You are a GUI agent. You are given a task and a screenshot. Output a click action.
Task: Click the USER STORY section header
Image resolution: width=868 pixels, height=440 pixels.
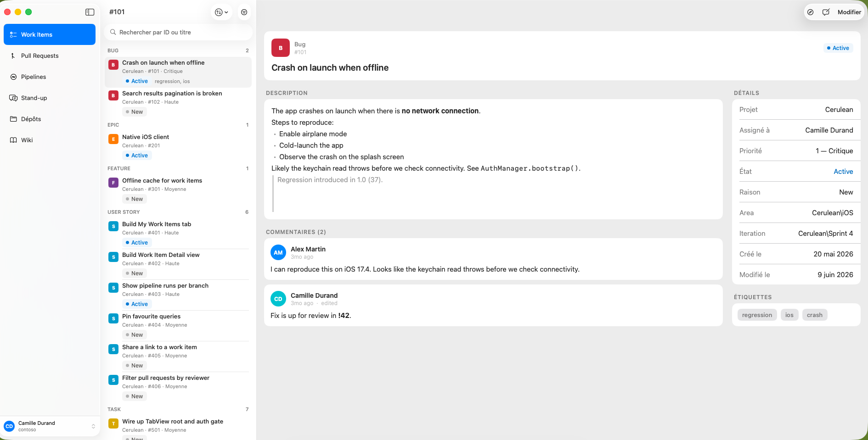178,212
